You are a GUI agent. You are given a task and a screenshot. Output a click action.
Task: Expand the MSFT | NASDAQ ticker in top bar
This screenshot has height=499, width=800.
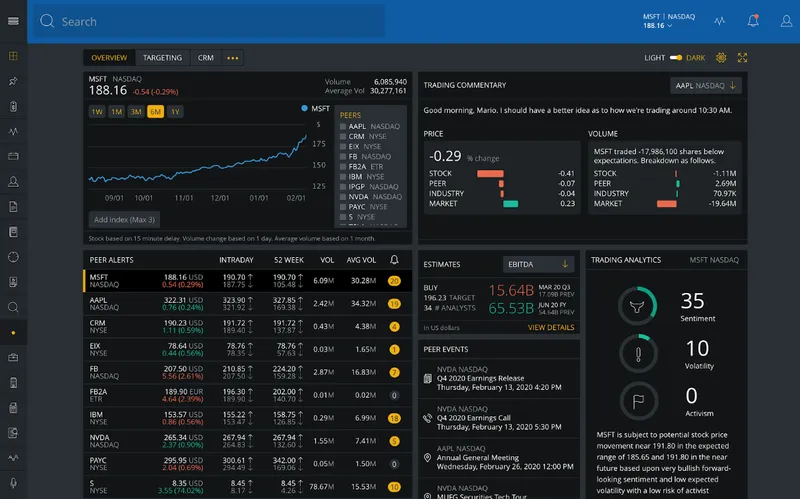point(668,21)
